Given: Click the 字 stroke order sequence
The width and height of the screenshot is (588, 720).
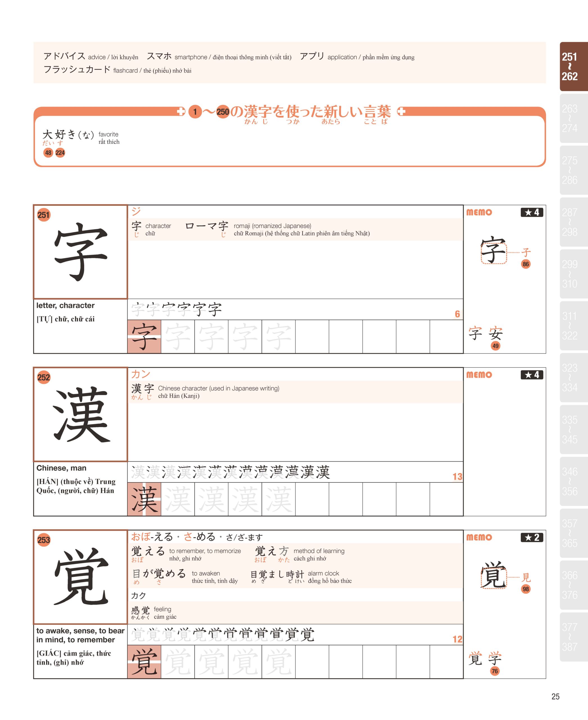Looking at the screenshot, I should 177,309.
